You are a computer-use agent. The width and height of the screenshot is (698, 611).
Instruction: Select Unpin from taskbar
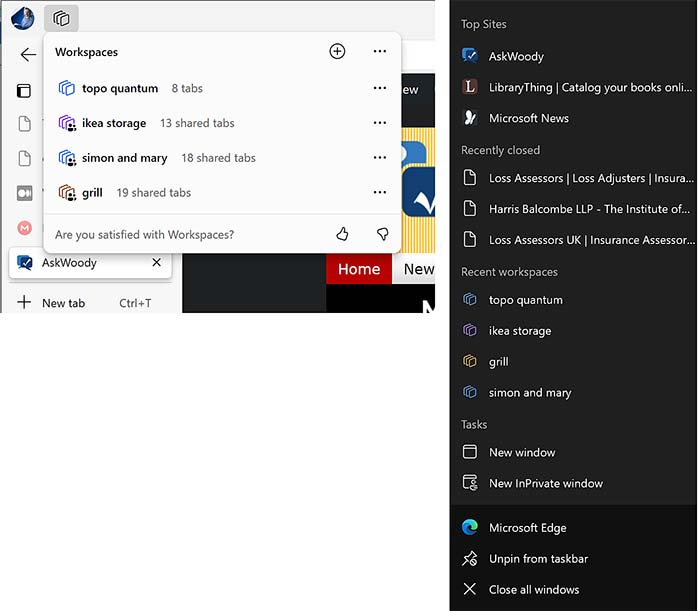(x=573, y=558)
